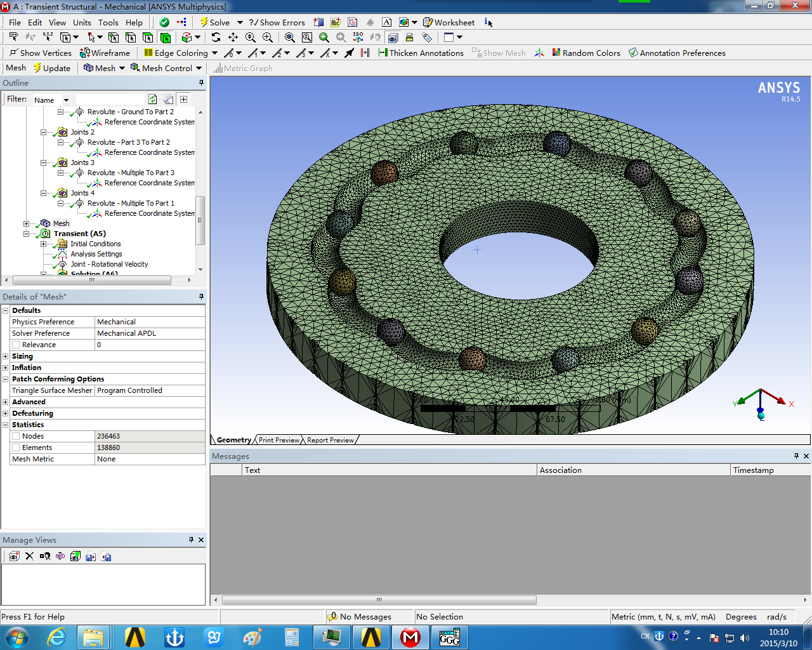The image size is (812, 650).
Task: Click the Tags icon in toolbar
Action: [427, 37]
